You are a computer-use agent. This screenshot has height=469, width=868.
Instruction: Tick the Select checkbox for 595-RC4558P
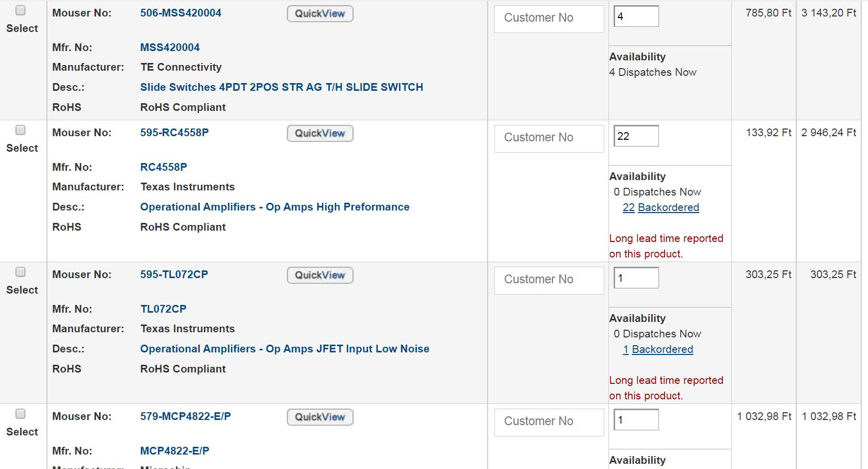click(21, 130)
